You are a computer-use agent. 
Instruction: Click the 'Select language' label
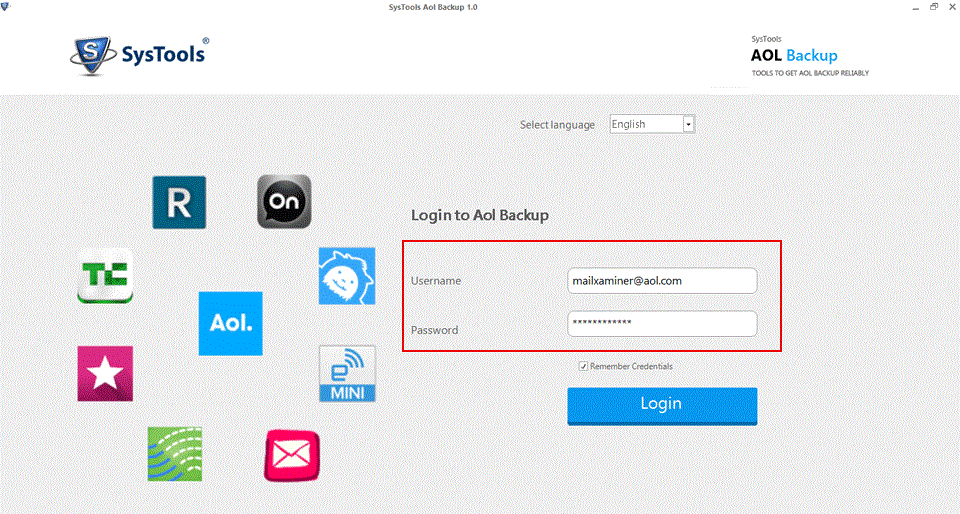(x=557, y=125)
